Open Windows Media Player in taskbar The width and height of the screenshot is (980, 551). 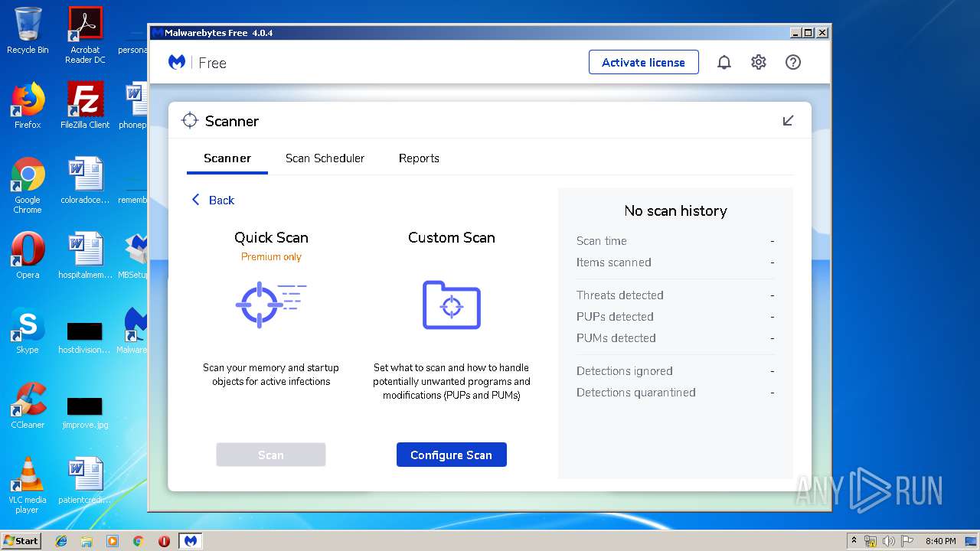click(113, 541)
